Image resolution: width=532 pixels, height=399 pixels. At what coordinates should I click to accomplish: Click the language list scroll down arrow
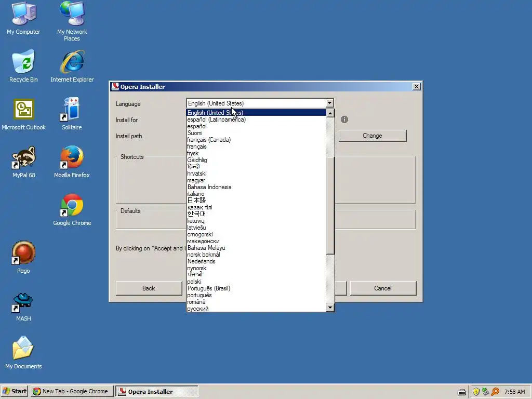coord(330,308)
